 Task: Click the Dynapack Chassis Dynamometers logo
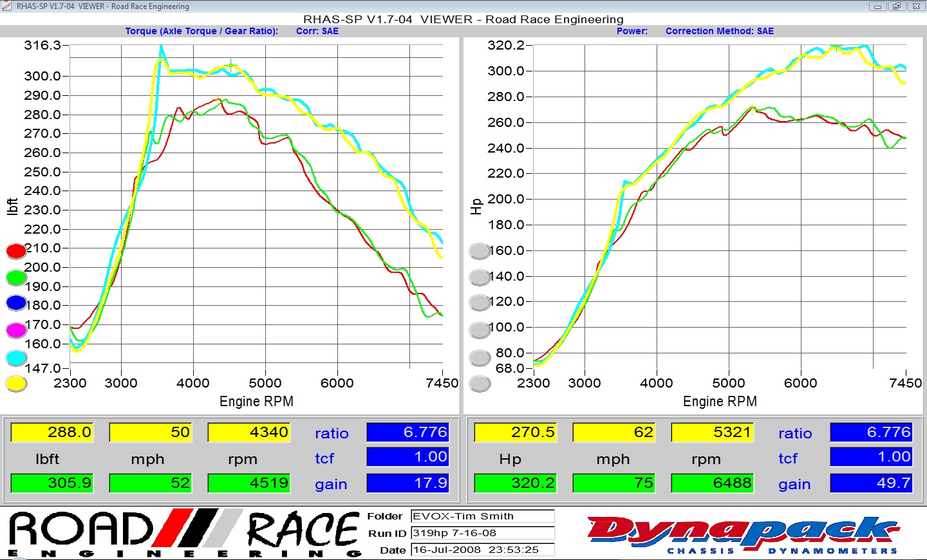(742, 534)
